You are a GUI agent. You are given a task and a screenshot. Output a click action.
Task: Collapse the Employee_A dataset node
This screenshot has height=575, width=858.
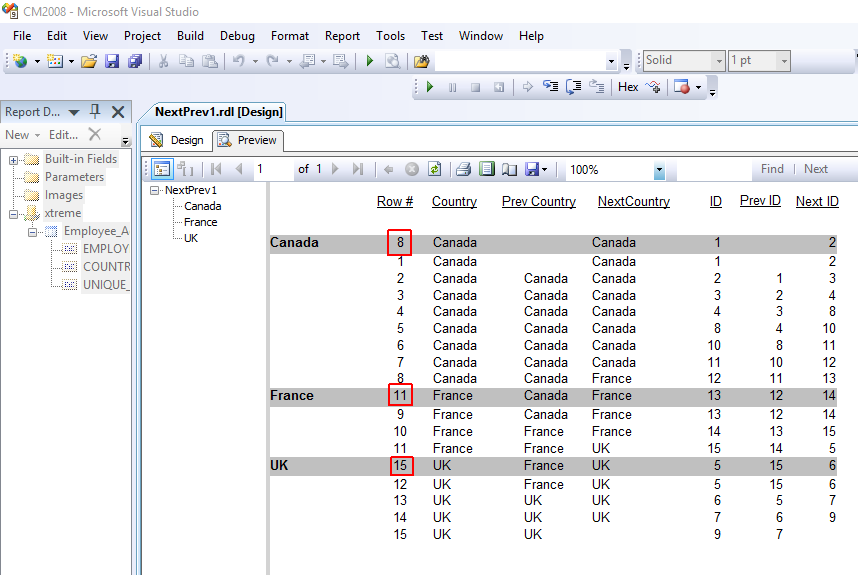tap(32, 232)
